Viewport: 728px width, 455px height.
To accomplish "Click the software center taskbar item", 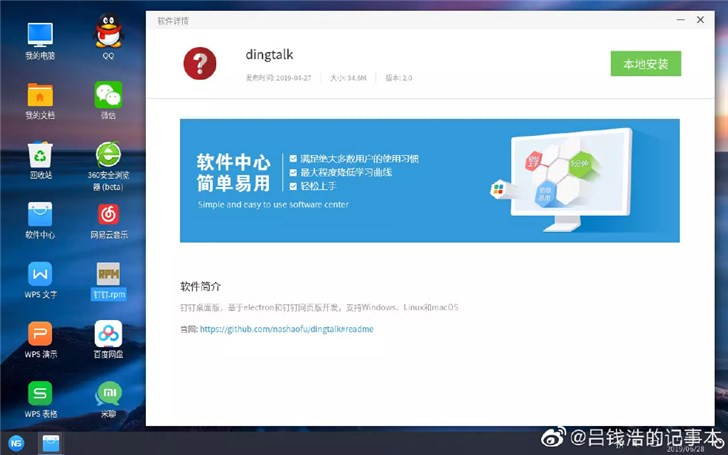I will [x=51, y=442].
